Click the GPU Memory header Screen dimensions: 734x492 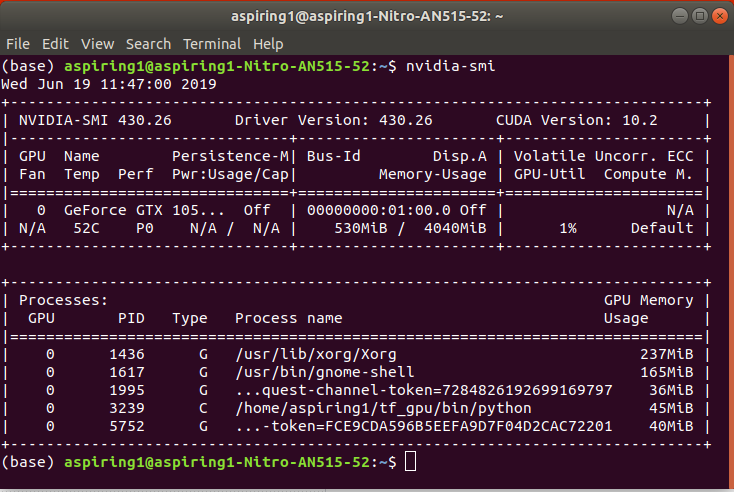(648, 301)
